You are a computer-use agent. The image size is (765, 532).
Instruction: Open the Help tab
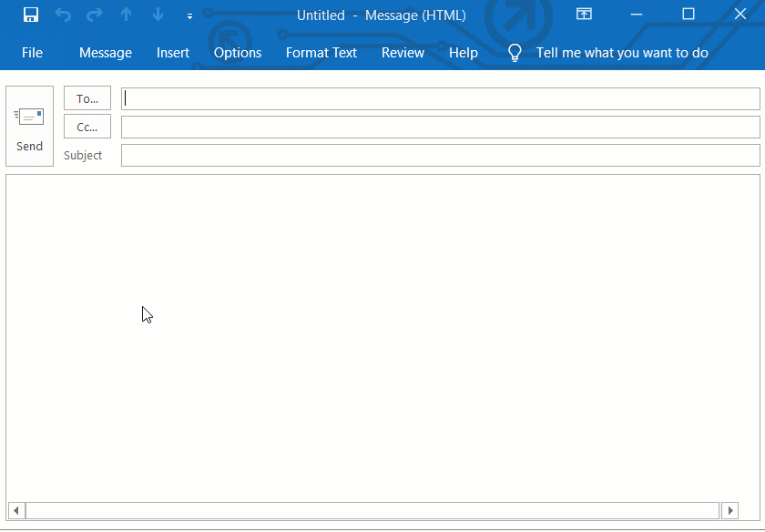coord(464,53)
